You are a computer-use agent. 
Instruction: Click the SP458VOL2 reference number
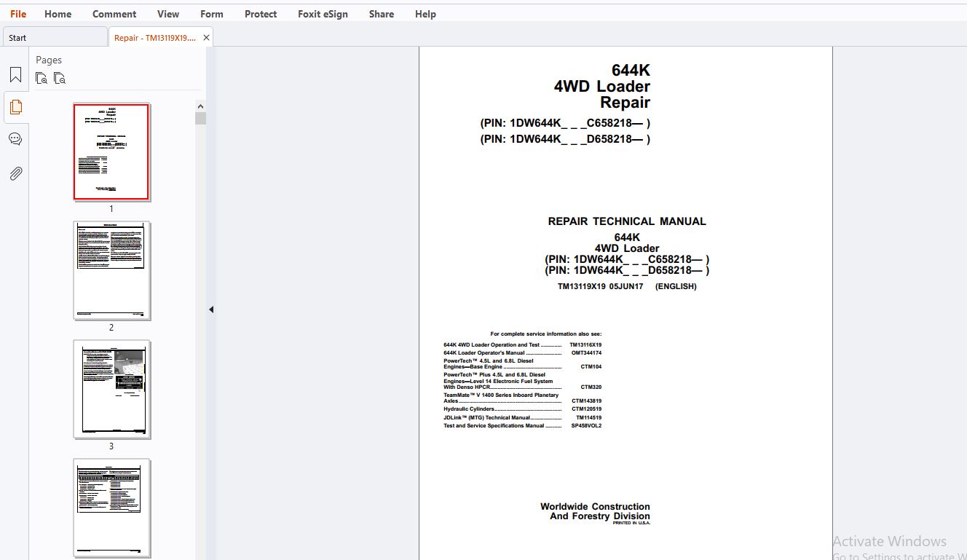coord(586,426)
